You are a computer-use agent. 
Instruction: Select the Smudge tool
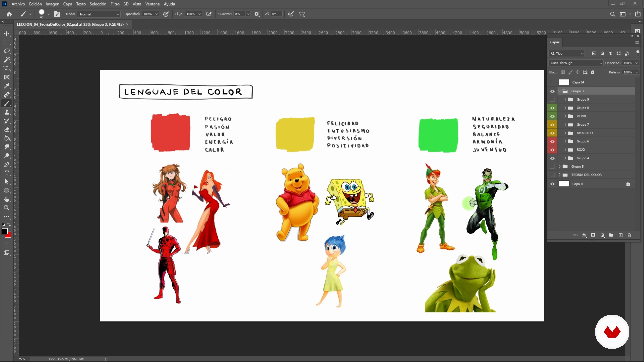point(7,147)
